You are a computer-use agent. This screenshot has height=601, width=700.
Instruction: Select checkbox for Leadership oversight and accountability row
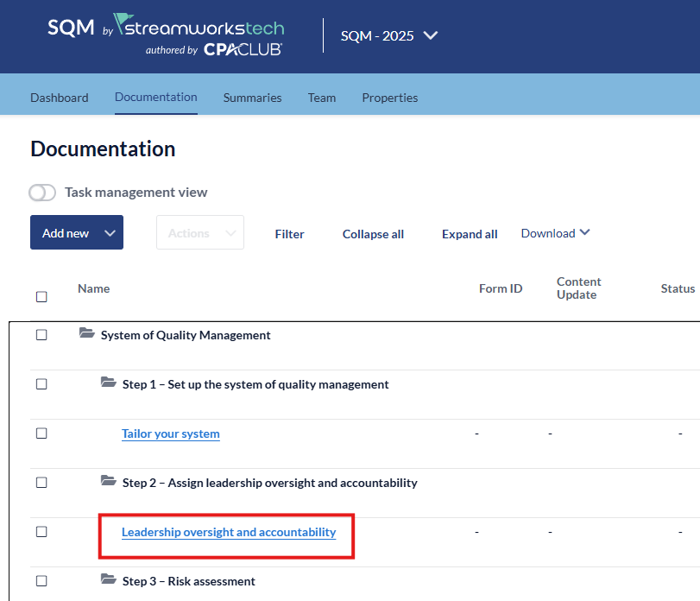41,532
